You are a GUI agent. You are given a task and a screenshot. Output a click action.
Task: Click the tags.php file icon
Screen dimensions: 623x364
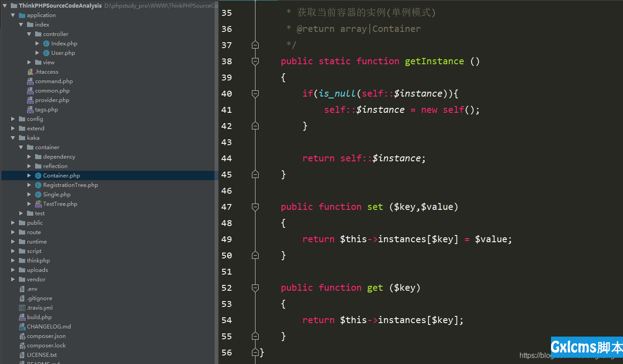tap(30, 110)
